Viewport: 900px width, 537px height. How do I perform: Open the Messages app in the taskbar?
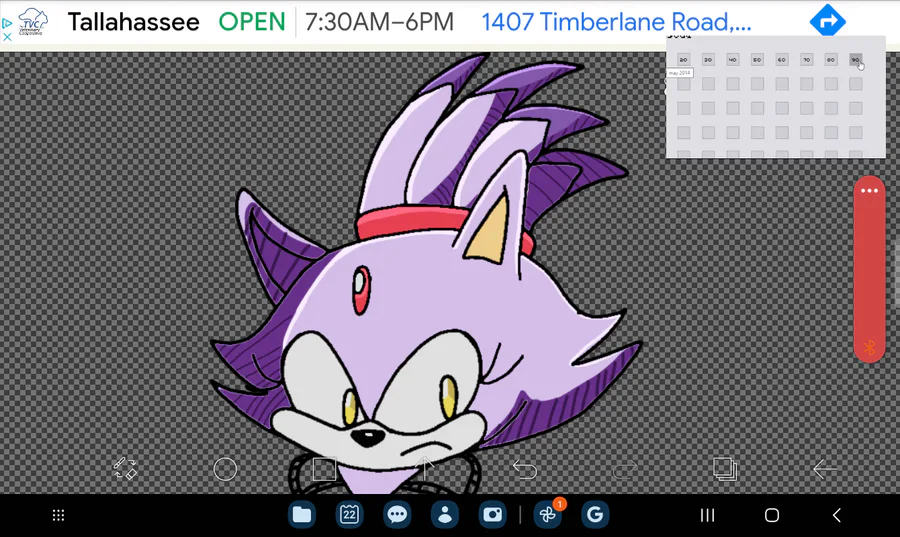[x=397, y=515]
